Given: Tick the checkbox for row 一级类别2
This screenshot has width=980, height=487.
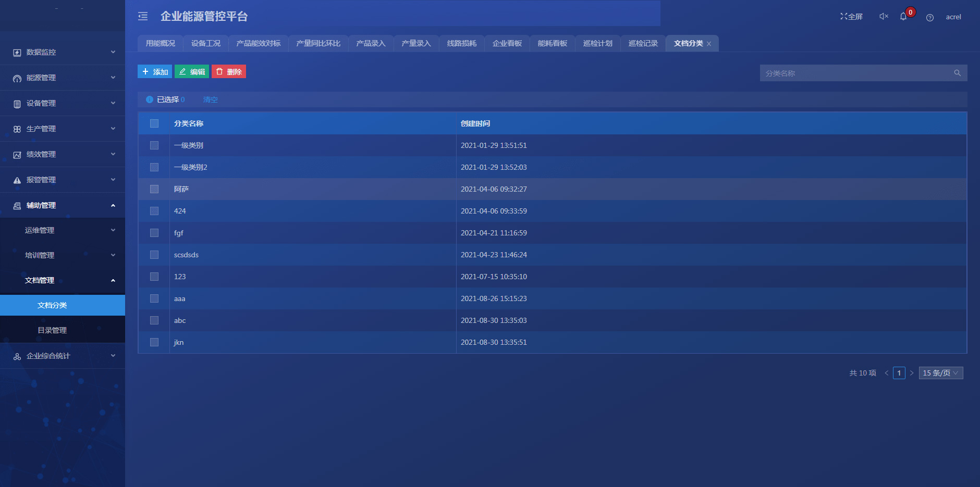Looking at the screenshot, I should point(154,167).
